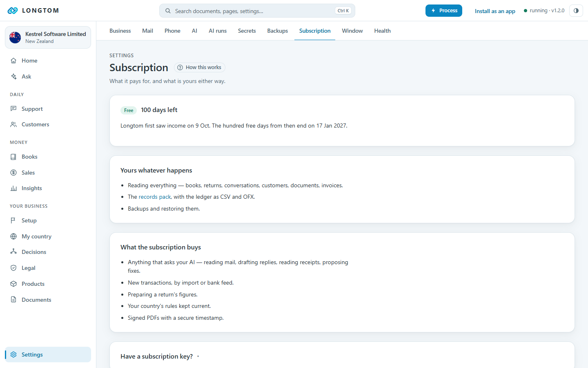Open Home in the sidebar

[48, 61]
